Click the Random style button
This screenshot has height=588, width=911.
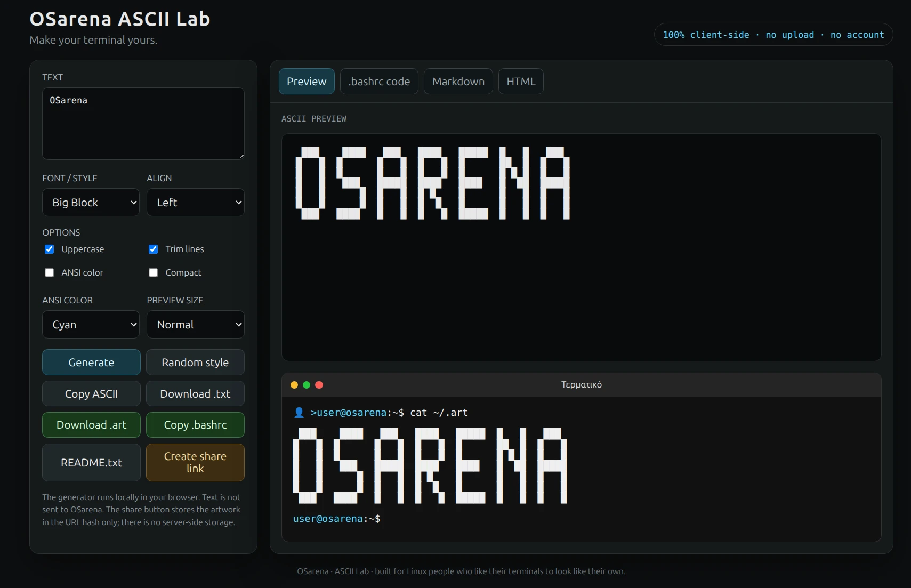pos(195,363)
